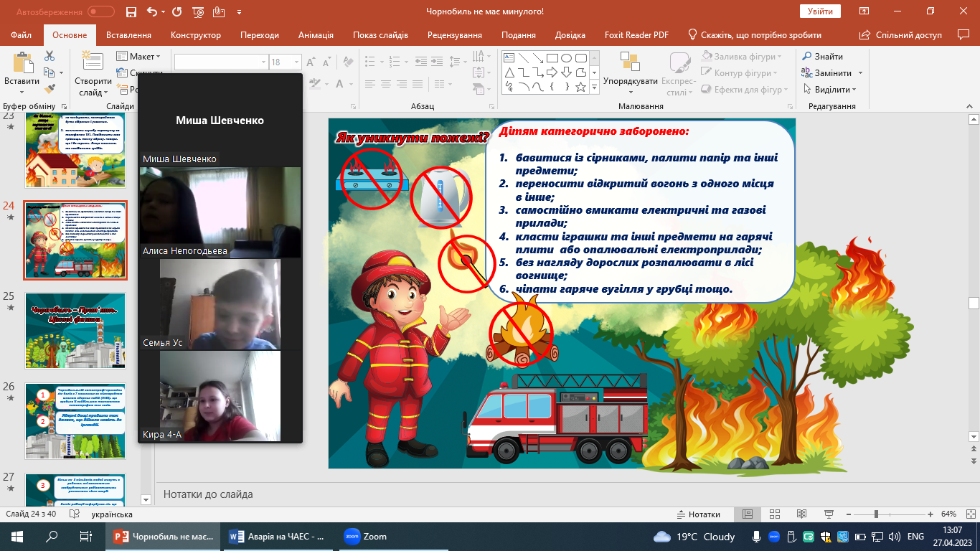The image size is (980, 551).
Task: Toggle Normal view button in status bar
Action: click(x=747, y=514)
